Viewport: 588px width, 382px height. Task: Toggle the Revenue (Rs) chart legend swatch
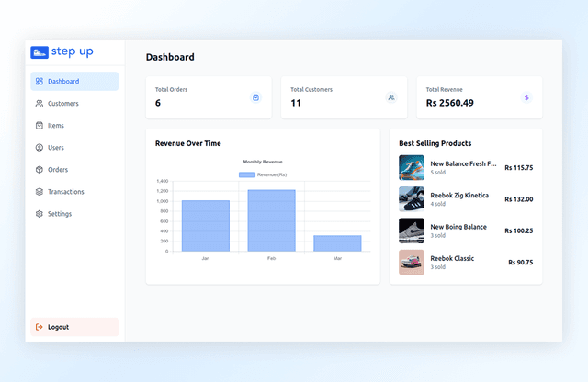click(x=247, y=174)
